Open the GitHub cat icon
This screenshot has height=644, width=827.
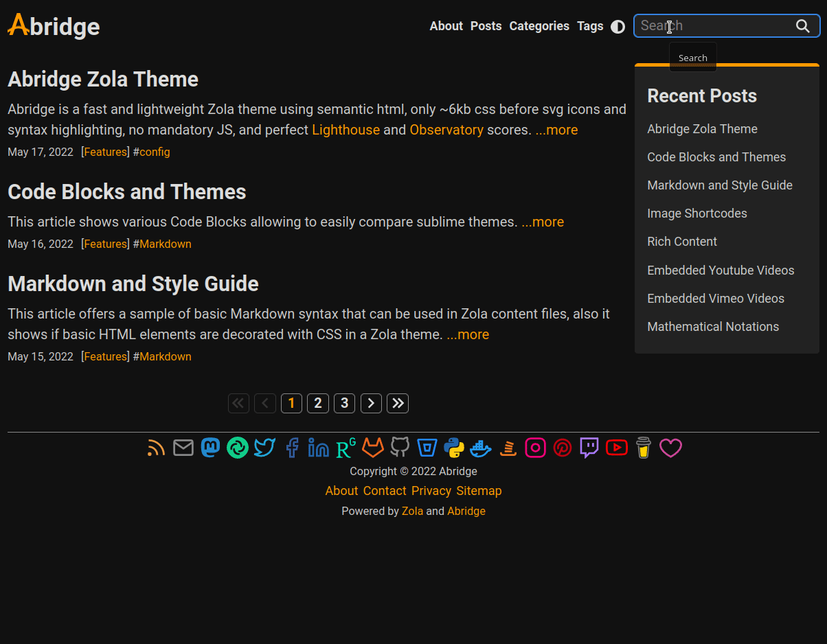tap(400, 448)
